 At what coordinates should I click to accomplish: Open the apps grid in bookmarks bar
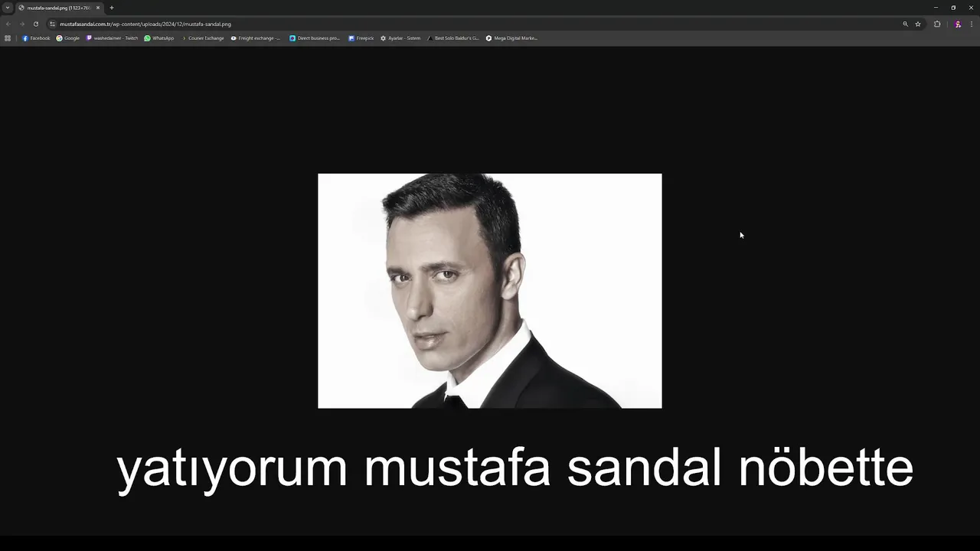tap(8, 38)
